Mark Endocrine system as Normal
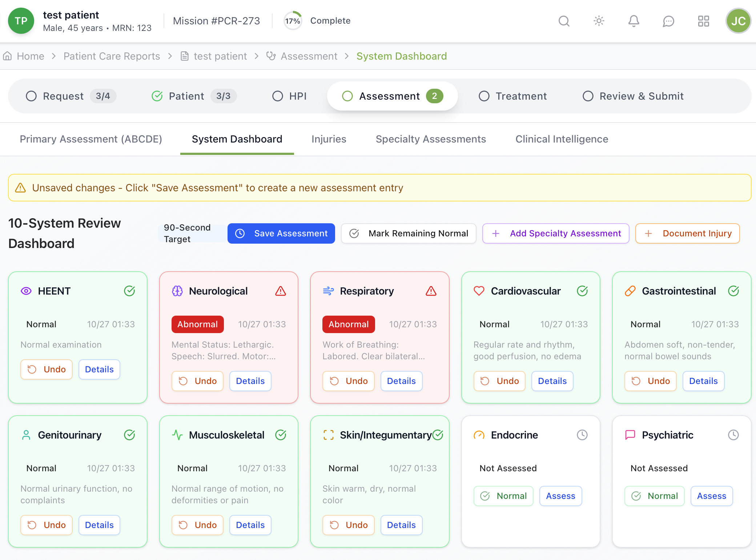The image size is (756, 560). tap(503, 496)
